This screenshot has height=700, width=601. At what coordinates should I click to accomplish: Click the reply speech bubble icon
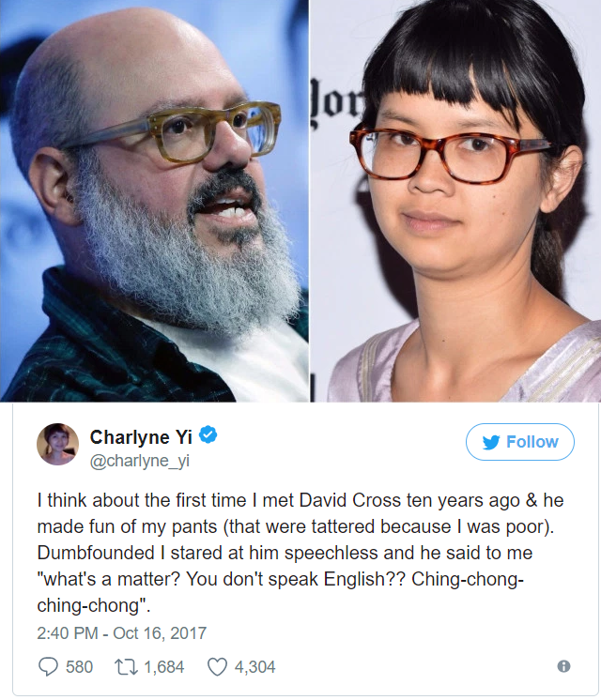click(x=48, y=666)
